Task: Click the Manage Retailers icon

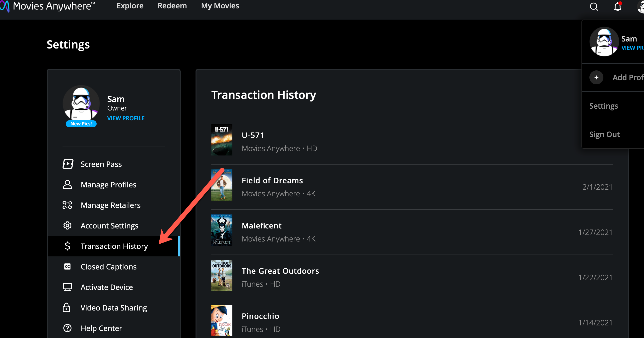Action: tap(67, 205)
